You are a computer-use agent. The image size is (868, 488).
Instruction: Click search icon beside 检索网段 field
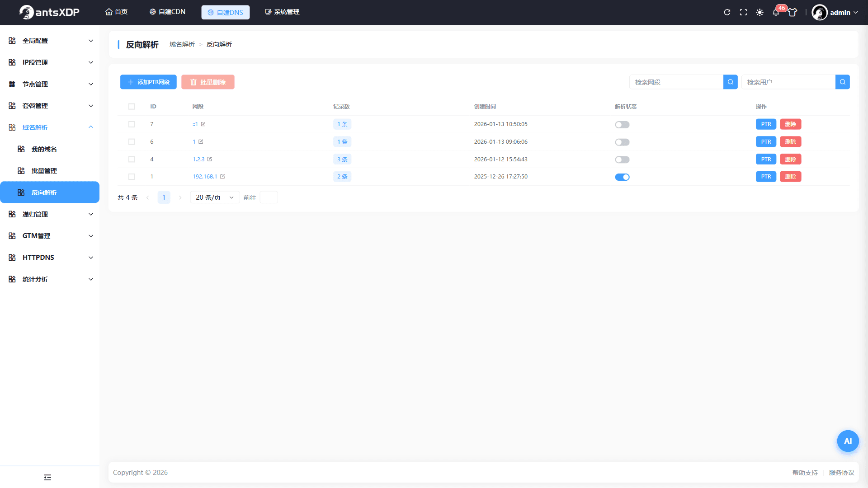(731, 82)
